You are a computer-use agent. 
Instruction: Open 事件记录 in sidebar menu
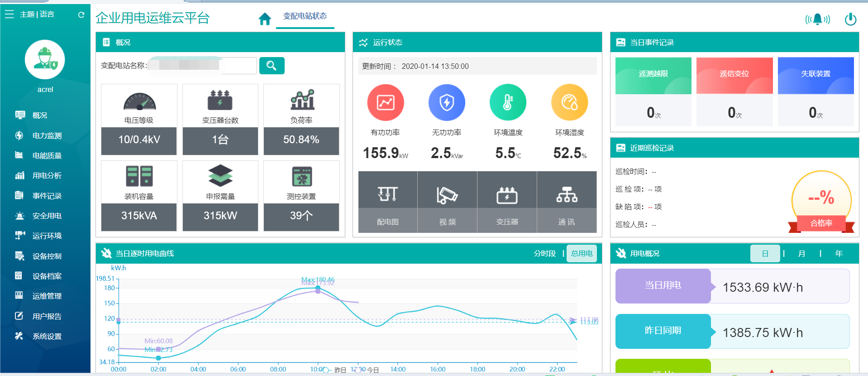47,196
